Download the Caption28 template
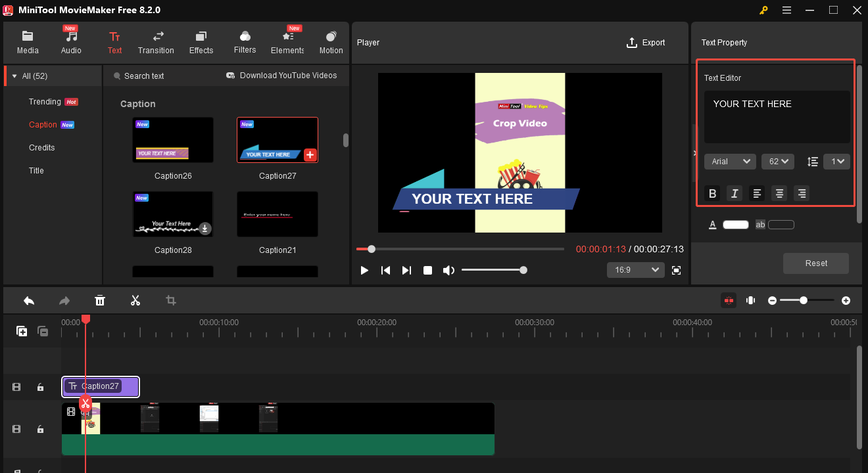This screenshot has height=473, width=868. coord(205,229)
